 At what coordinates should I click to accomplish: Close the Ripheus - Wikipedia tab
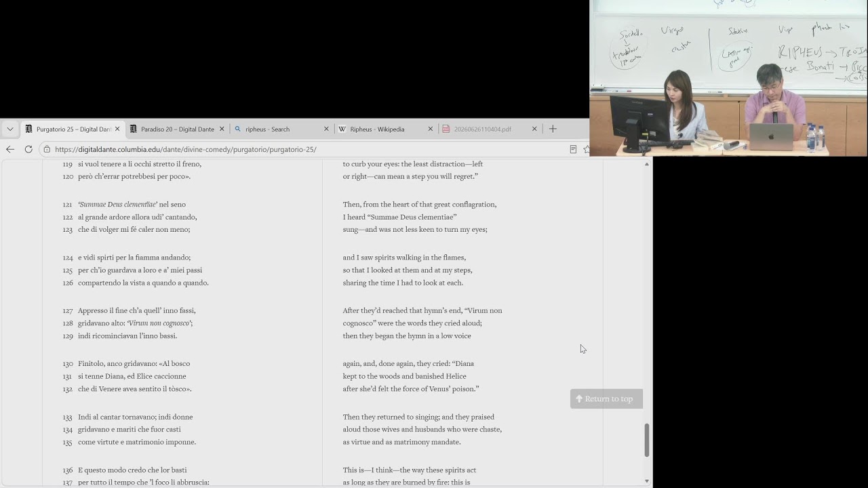pos(430,129)
